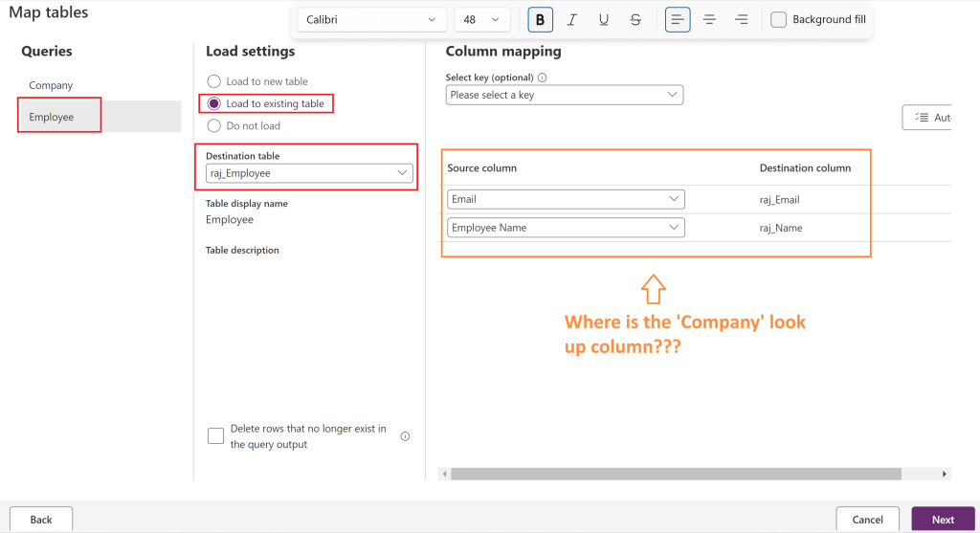Expand the Destination table raj_Employee dropdown
The width and height of the screenshot is (980, 533).
click(310, 173)
